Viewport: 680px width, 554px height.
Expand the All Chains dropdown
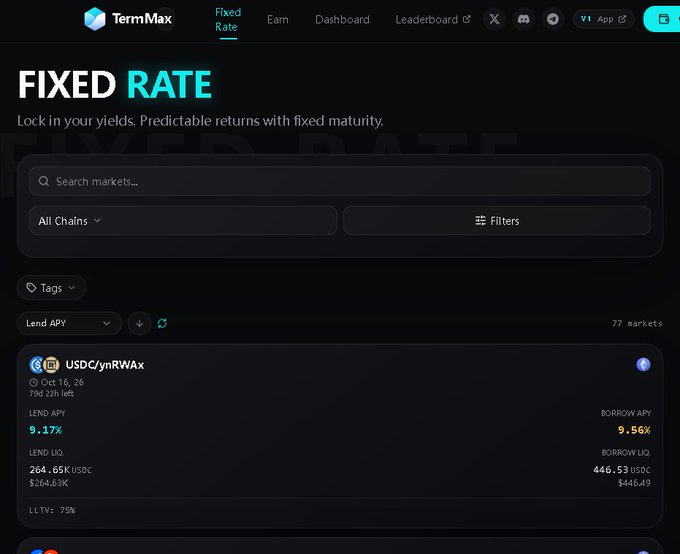[183, 221]
